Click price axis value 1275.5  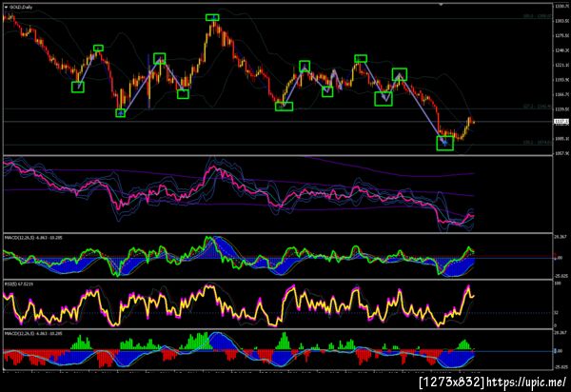click(561, 35)
